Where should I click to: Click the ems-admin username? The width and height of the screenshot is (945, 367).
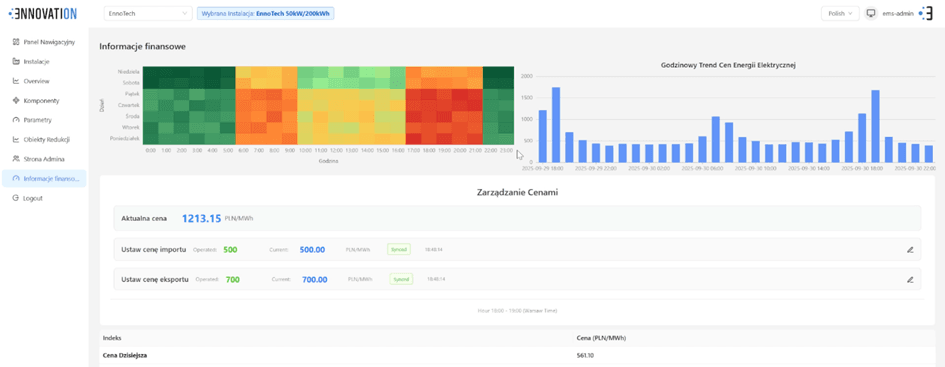point(897,13)
